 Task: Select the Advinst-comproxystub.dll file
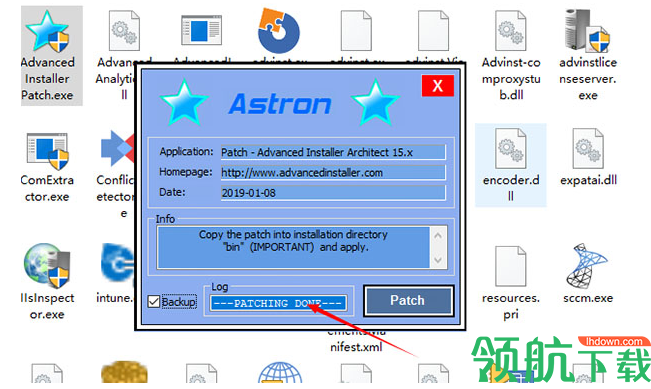(x=511, y=31)
